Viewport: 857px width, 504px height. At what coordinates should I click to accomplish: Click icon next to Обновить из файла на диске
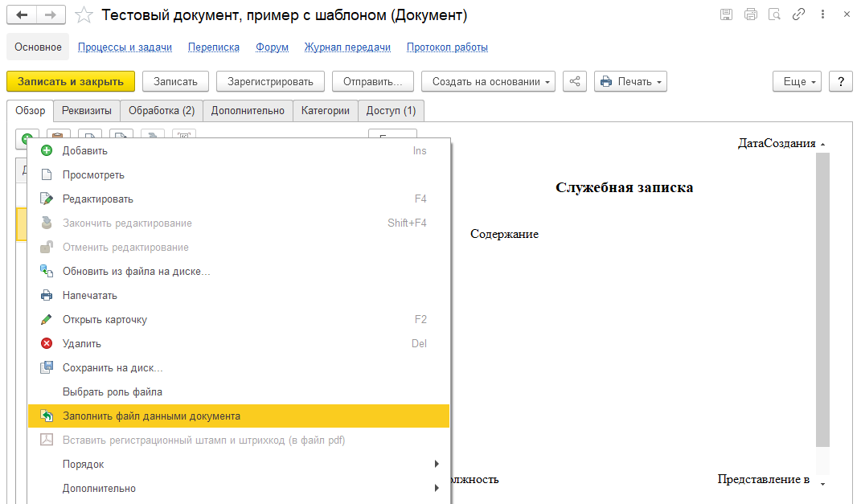[47, 271]
